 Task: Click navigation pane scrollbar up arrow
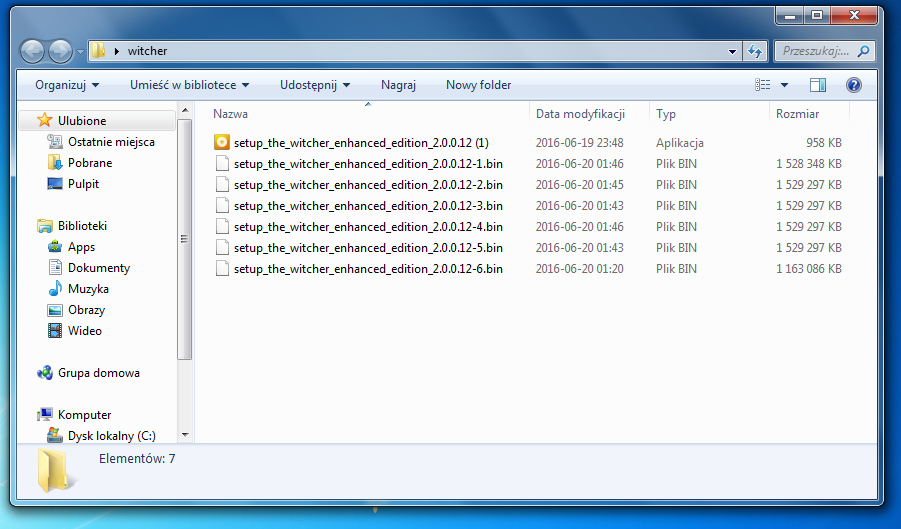pos(184,110)
